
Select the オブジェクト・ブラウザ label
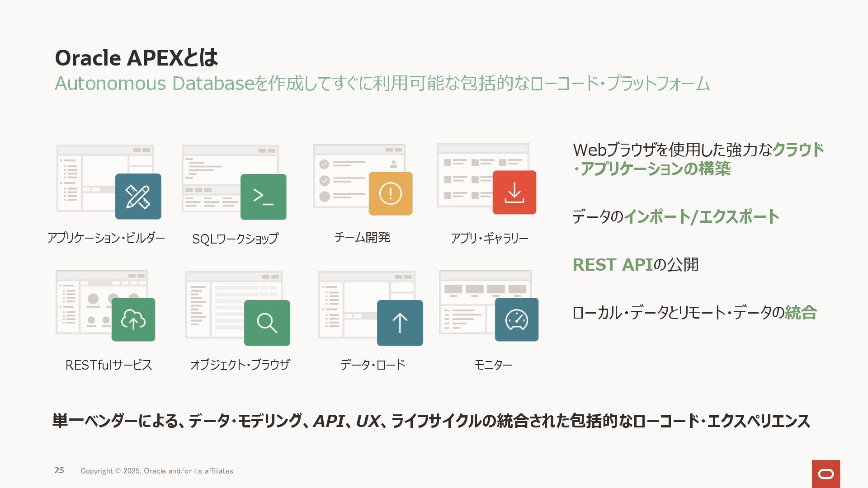click(240, 365)
